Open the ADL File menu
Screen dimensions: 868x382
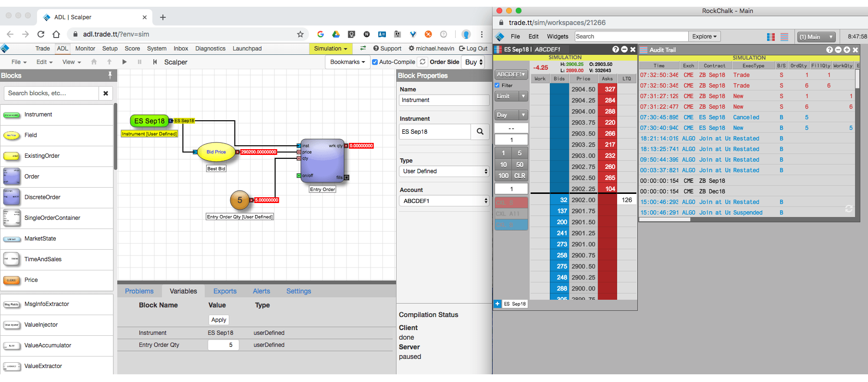[x=19, y=62]
